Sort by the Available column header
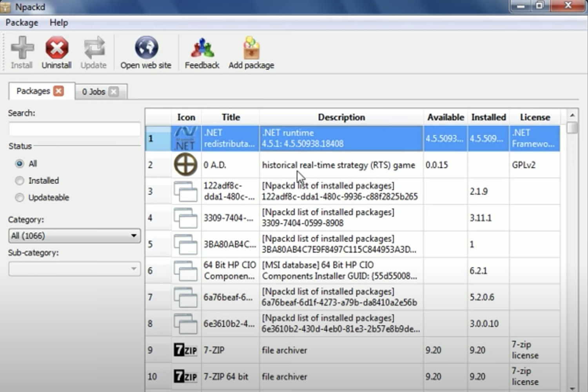The height and width of the screenshot is (392, 588). pos(446,117)
